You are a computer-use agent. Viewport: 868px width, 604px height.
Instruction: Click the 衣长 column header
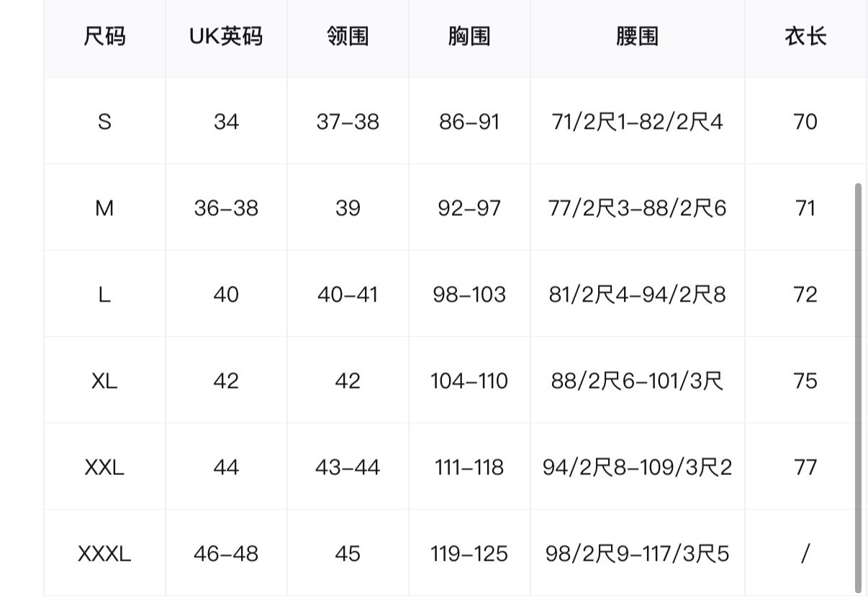pos(805,37)
